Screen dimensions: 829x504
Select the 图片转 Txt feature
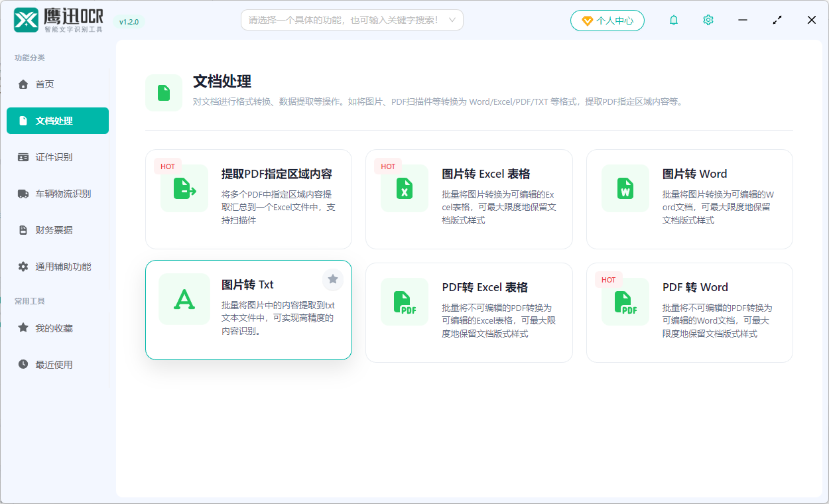pos(248,310)
